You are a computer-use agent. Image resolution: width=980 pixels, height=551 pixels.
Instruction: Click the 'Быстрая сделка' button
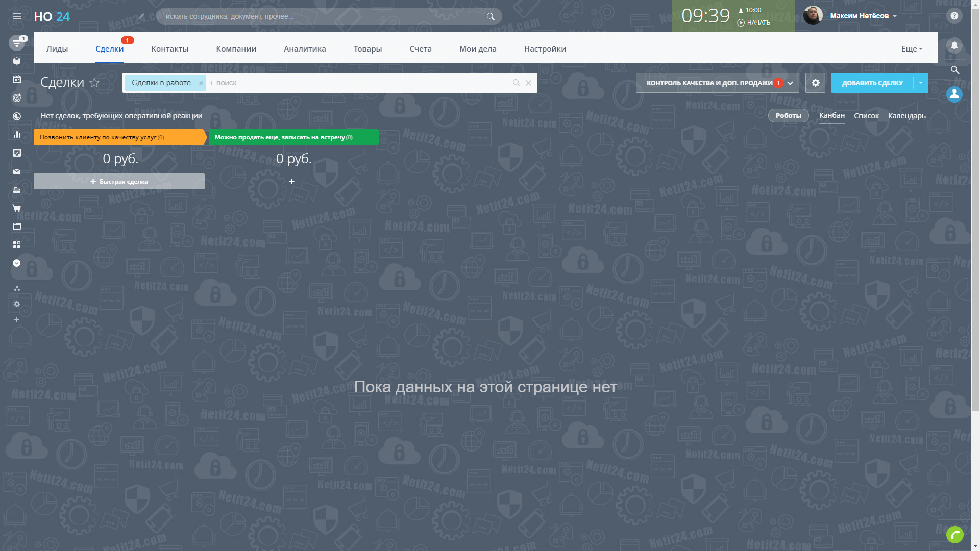[119, 182]
